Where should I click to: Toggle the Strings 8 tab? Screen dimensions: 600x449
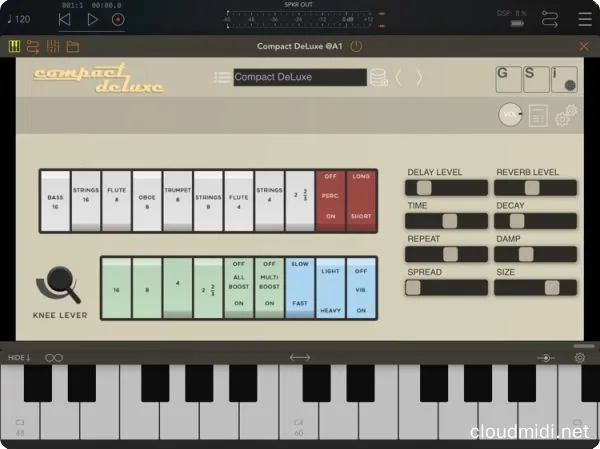coord(208,201)
